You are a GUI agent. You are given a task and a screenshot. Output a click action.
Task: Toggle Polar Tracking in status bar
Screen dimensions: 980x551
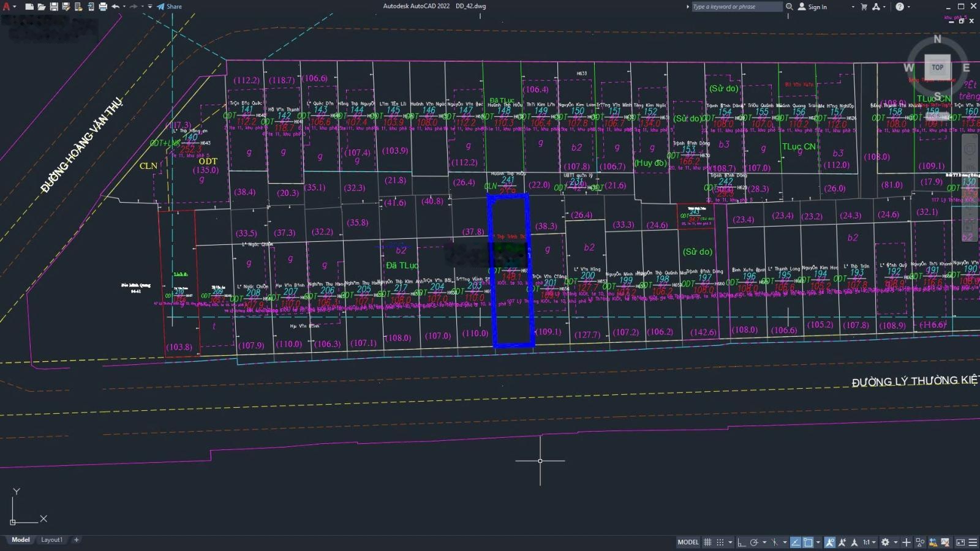(x=754, y=542)
